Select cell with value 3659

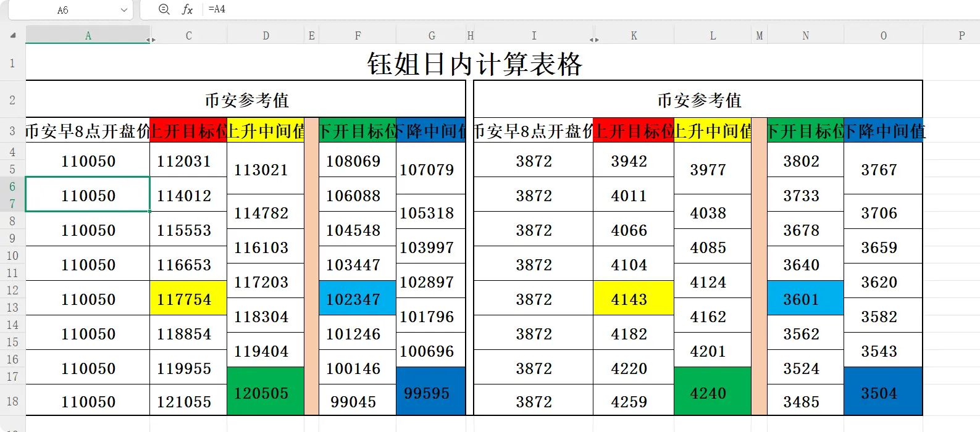(x=883, y=247)
